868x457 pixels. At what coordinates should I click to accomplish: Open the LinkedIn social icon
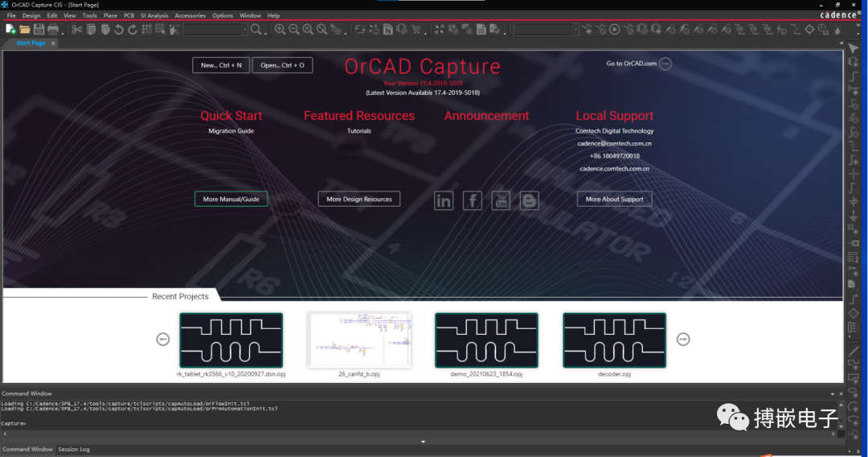(x=444, y=200)
